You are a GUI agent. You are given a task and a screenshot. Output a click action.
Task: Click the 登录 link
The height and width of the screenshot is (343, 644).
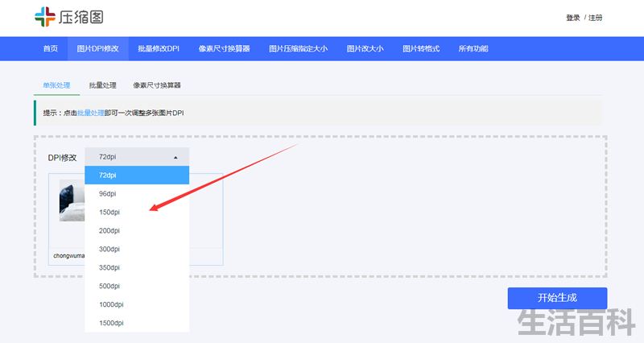coord(572,18)
